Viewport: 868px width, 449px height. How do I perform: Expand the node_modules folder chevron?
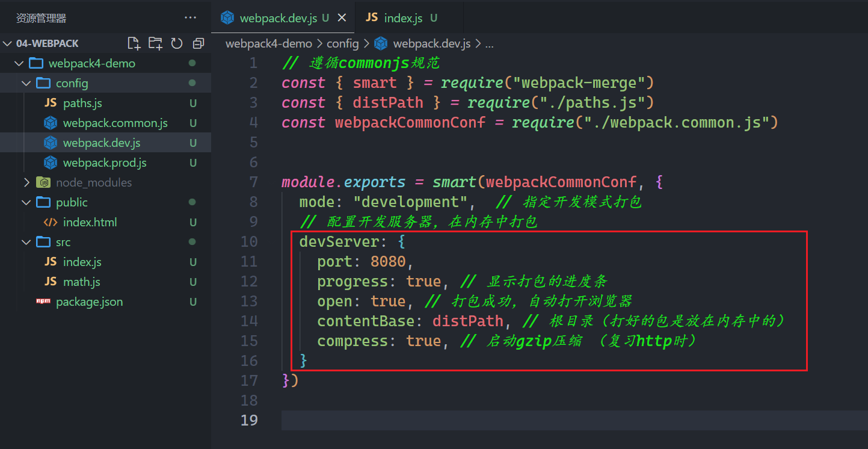coord(26,182)
